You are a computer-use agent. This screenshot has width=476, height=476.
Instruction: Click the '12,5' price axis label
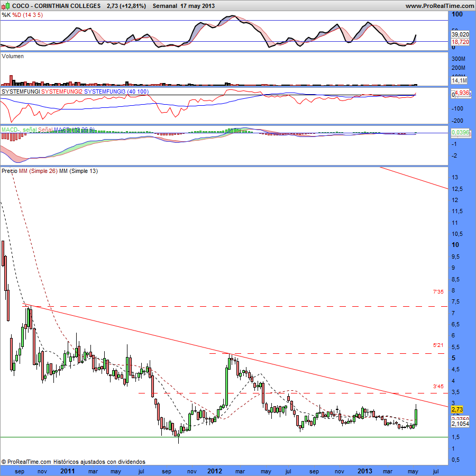457,189
